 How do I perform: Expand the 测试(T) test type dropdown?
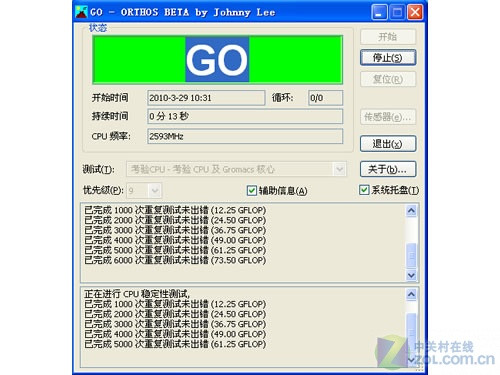pyautogui.click(x=339, y=169)
